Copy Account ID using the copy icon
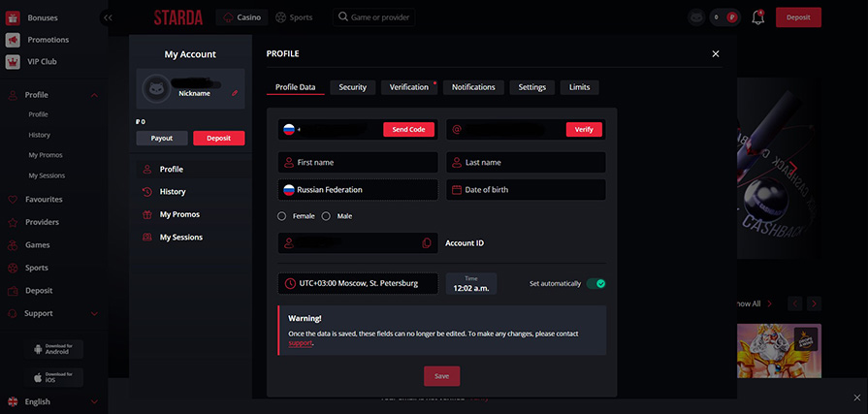This screenshot has height=414, width=868. click(x=426, y=242)
